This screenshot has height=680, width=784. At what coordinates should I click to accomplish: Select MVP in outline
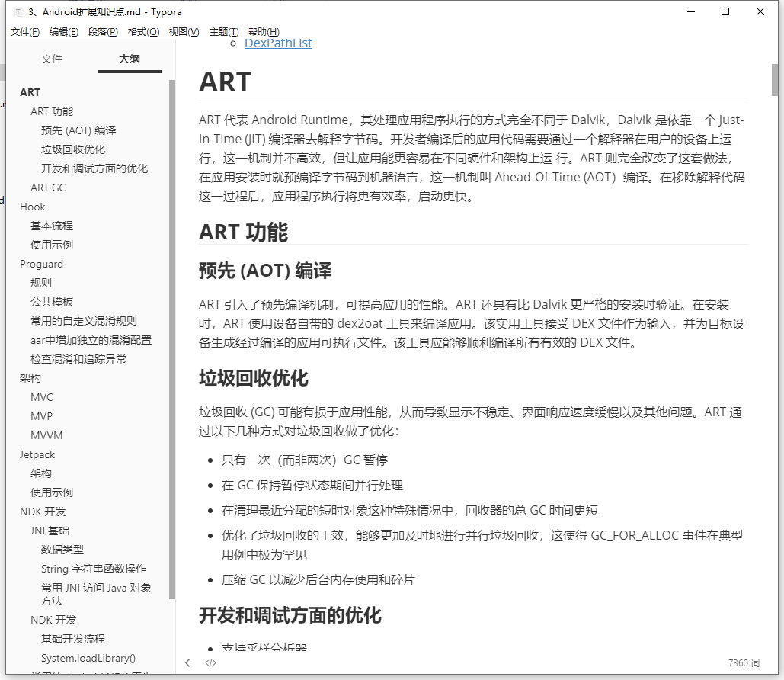click(x=41, y=416)
